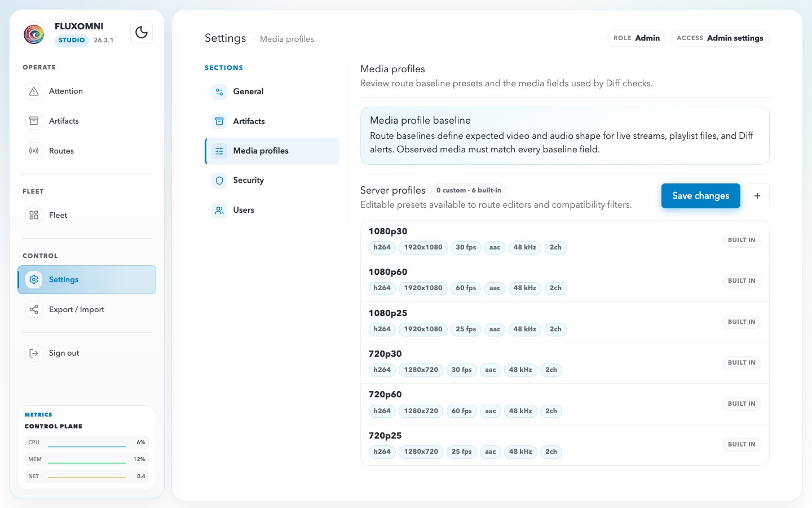The height and width of the screenshot is (508, 812).
Task: Open the Attention page label
Action: pos(66,91)
